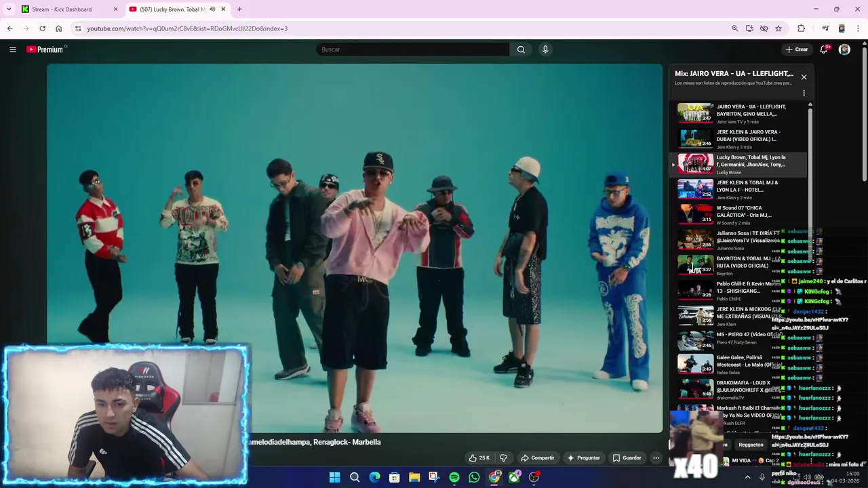Open the browser extensions puzzle icon

tap(802, 28)
